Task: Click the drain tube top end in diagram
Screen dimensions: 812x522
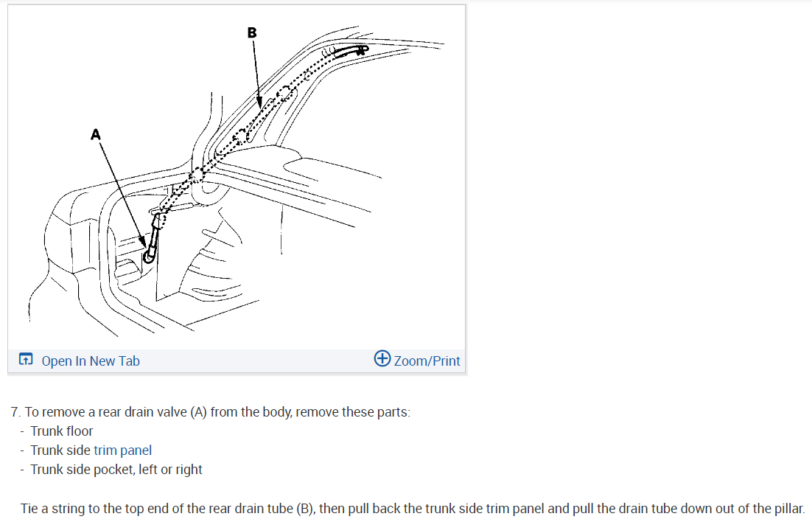Action: (351, 50)
